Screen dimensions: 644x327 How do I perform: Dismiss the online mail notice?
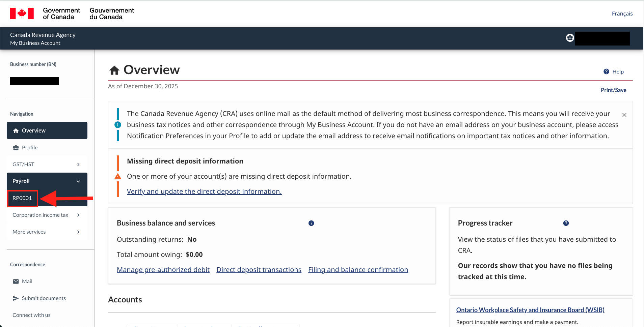624,115
